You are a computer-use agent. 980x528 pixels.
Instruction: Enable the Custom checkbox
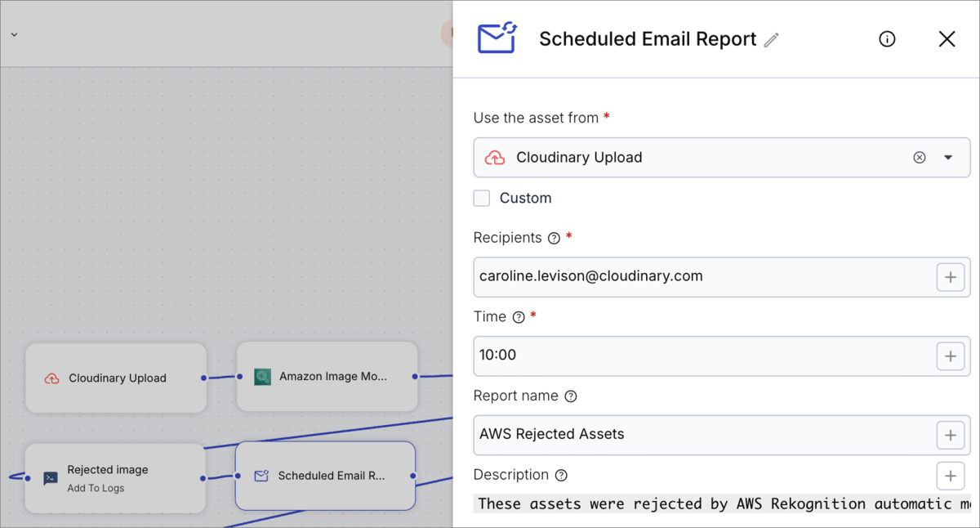pos(482,198)
